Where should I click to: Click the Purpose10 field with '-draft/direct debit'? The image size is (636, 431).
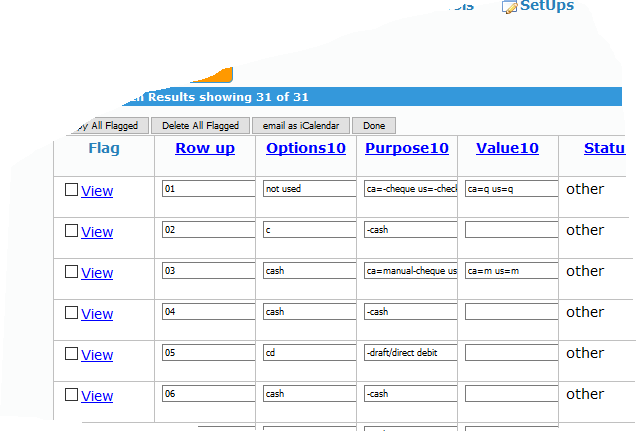coord(411,353)
